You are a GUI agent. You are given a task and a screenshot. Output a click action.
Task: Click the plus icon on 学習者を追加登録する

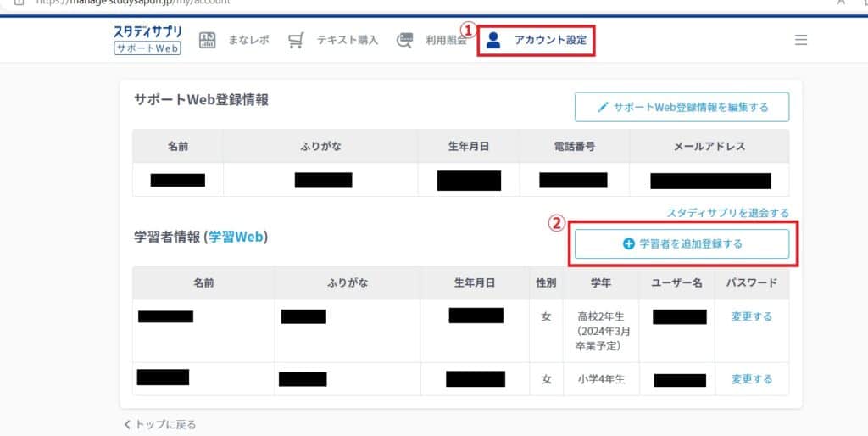pyautogui.click(x=628, y=244)
